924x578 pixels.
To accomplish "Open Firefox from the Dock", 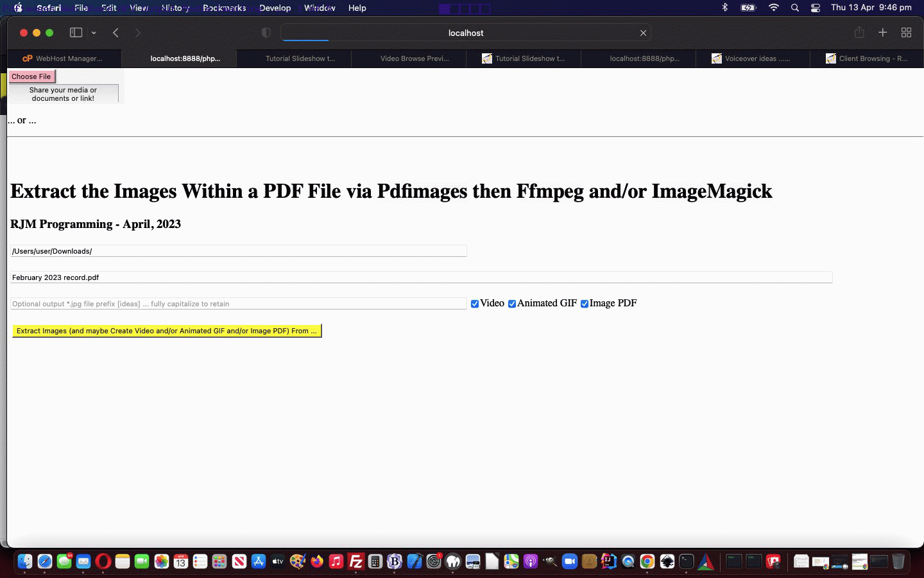I will pos(317,561).
